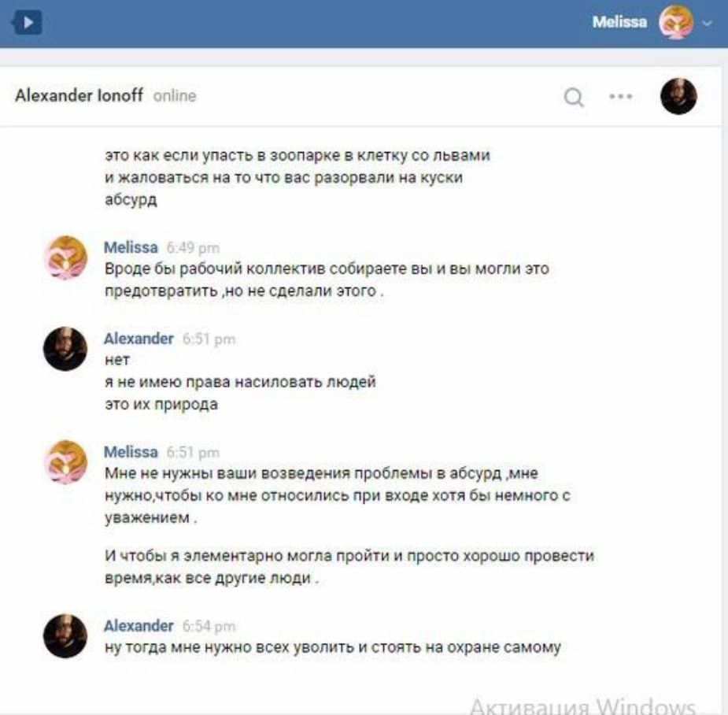Open Melissa's avatar next to 6:51 pm message
The width and height of the screenshot is (728, 715).
pyautogui.click(x=65, y=461)
